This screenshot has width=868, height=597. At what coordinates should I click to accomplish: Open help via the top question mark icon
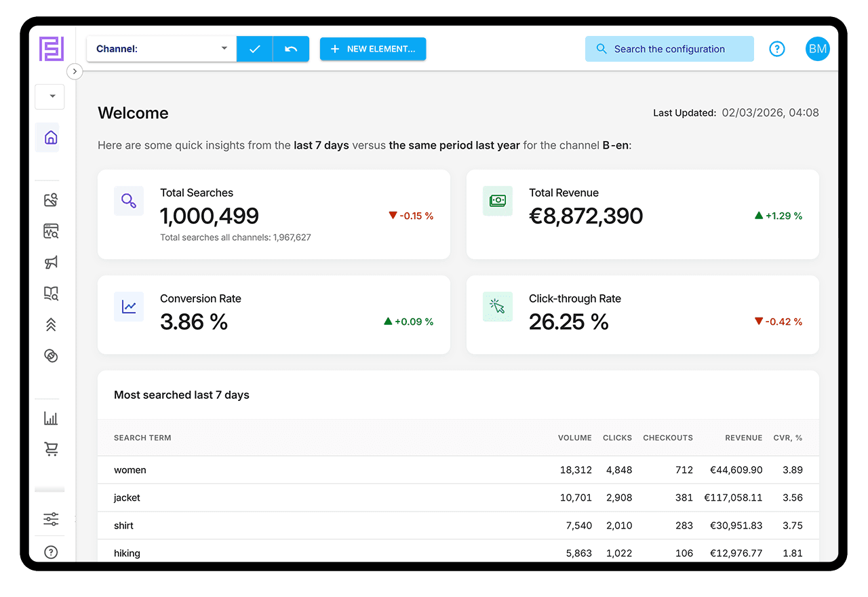coord(777,49)
